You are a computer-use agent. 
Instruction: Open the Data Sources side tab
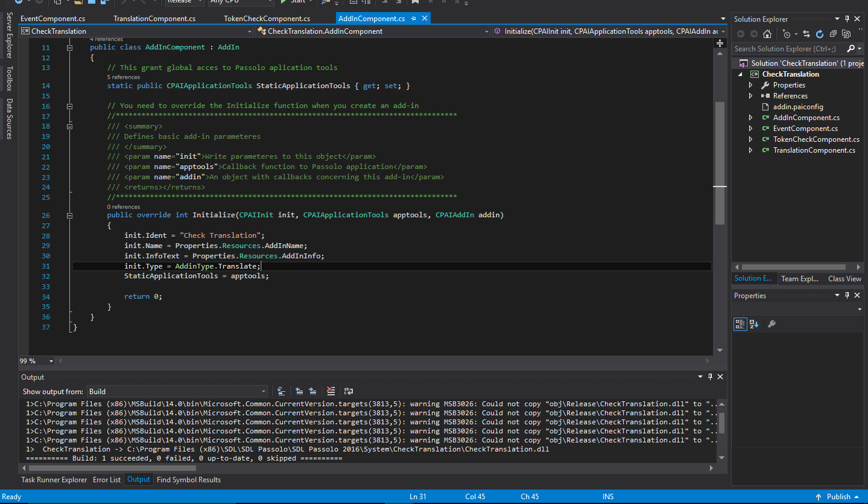tap(9, 119)
